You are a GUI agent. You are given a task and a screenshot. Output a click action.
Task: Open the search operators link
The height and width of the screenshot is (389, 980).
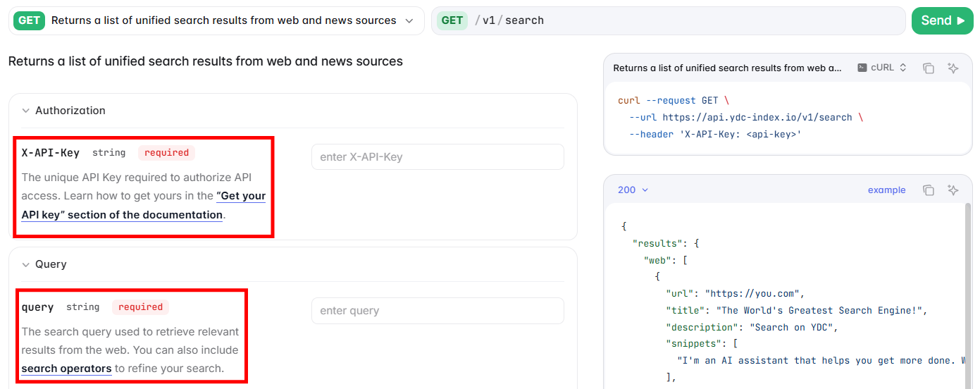tap(66, 369)
